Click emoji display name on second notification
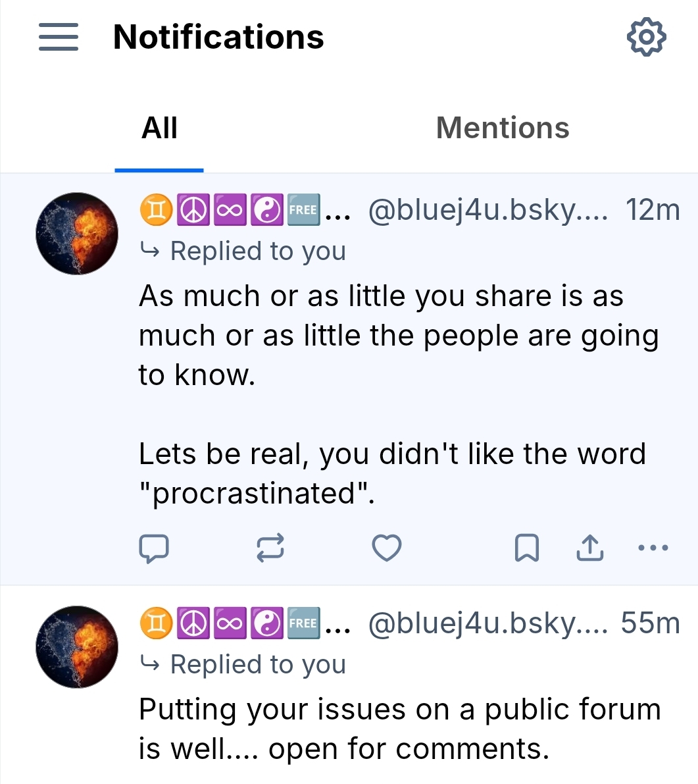This screenshot has height=784, width=698. [243, 624]
